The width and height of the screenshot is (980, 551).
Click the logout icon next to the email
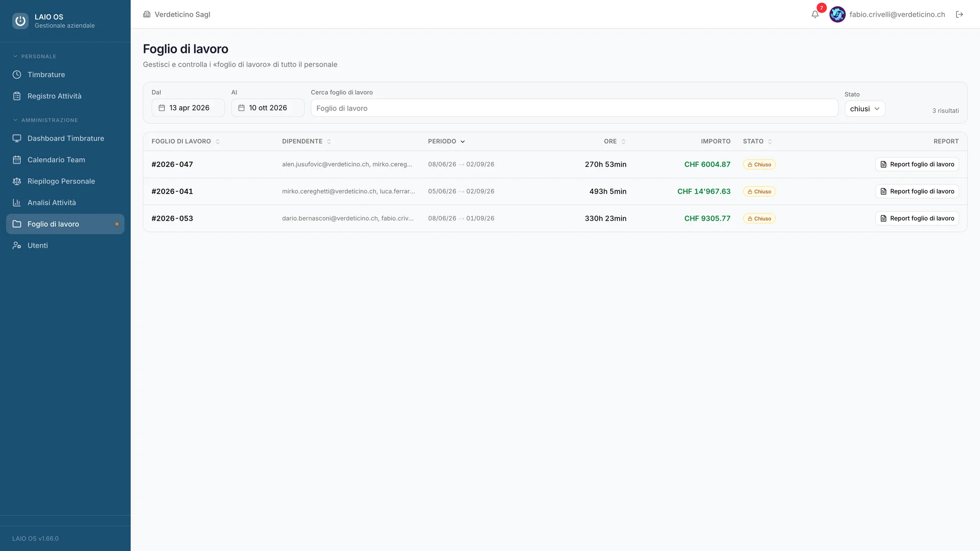pos(960,14)
